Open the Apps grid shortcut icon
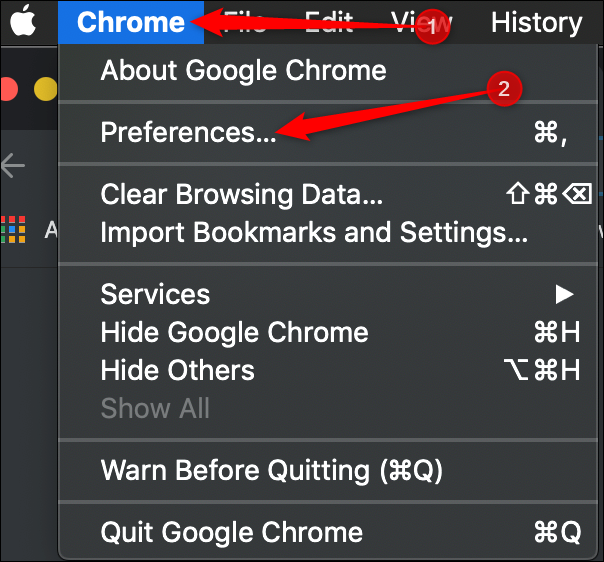 click(14, 230)
